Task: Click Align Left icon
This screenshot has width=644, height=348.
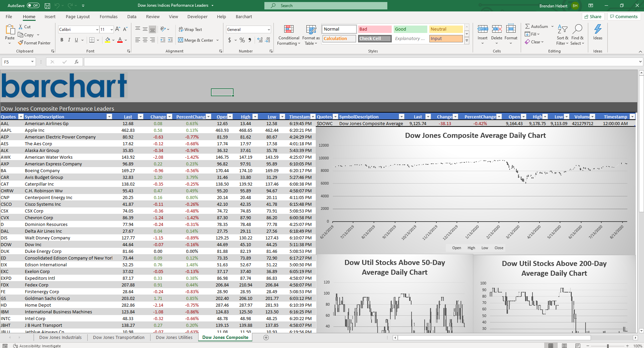Action: 138,40
